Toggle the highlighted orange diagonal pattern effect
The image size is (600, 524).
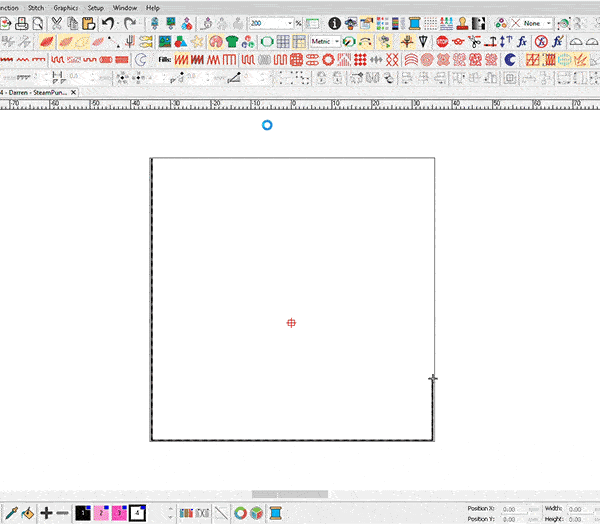pos(532,60)
